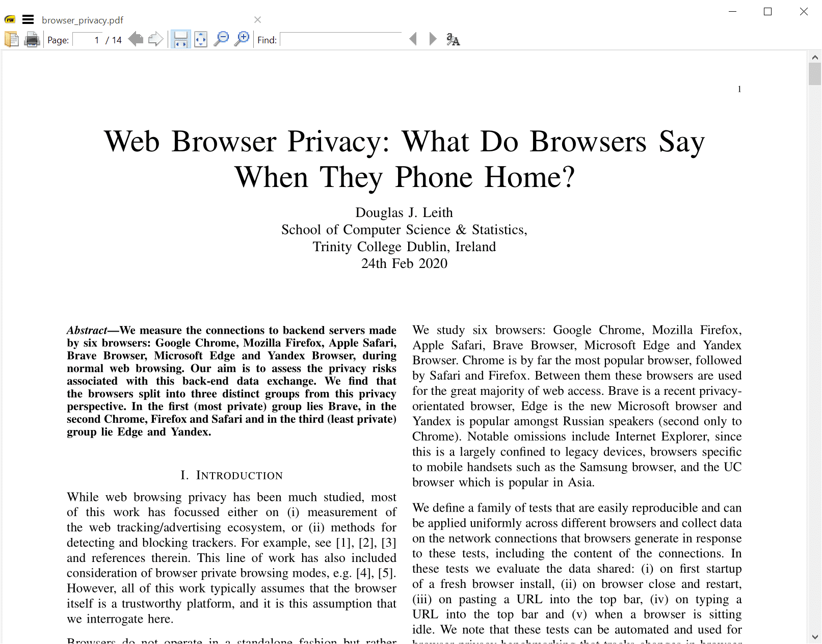Select the Fit Page view icon
Screen dimensions: 822x644
[x=201, y=39]
